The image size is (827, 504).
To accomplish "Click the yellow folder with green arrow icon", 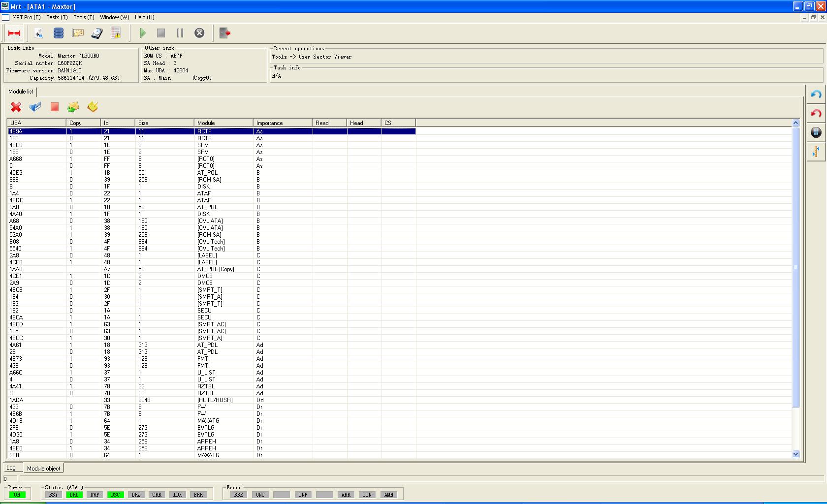I will coord(73,107).
